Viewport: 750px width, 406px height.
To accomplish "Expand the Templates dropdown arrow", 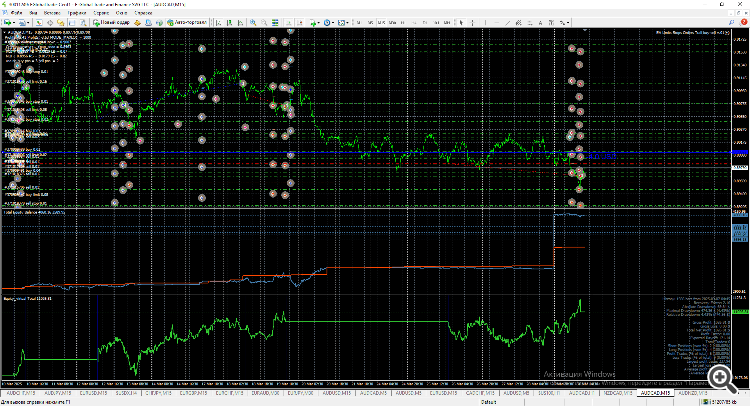I will pyautogui.click(x=348, y=22).
